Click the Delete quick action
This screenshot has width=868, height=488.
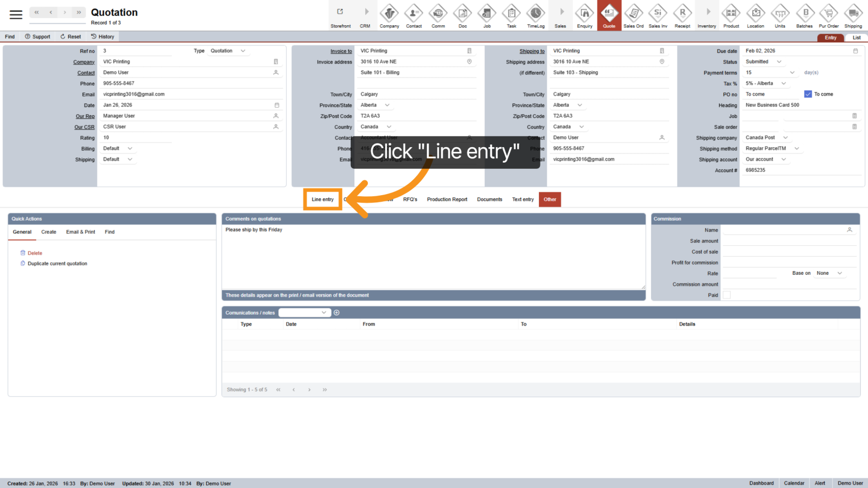(35, 253)
